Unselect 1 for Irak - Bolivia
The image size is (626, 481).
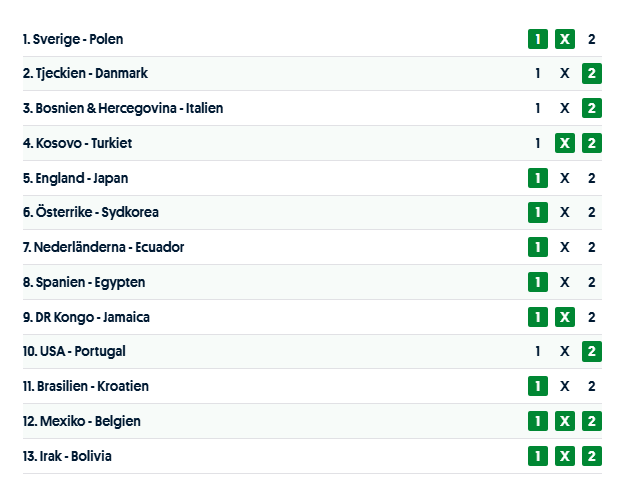pyautogui.click(x=538, y=456)
